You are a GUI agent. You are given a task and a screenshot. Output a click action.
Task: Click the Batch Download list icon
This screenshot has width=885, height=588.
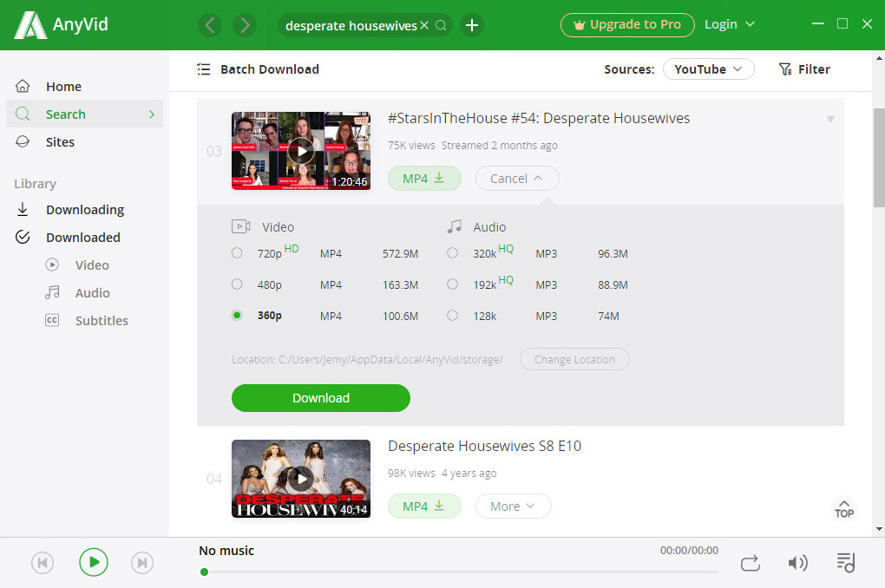pos(203,69)
